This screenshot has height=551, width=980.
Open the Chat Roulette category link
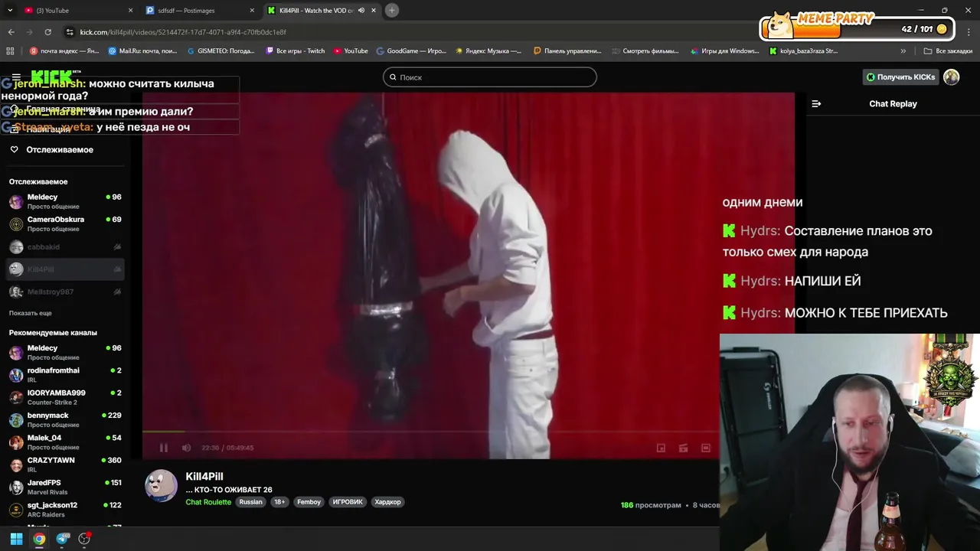click(x=208, y=502)
